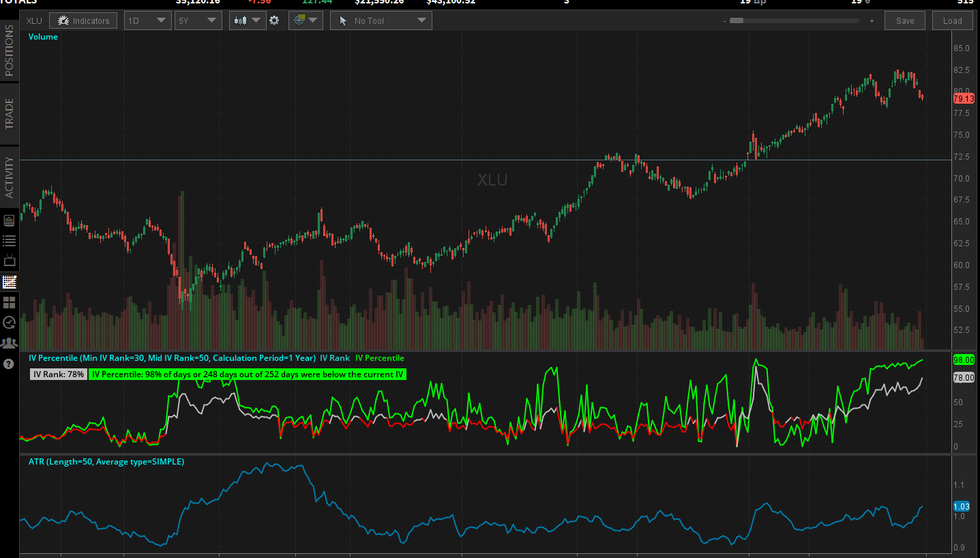
Task: Open chart settings with the gear icon
Action: pyautogui.click(x=274, y=20)
